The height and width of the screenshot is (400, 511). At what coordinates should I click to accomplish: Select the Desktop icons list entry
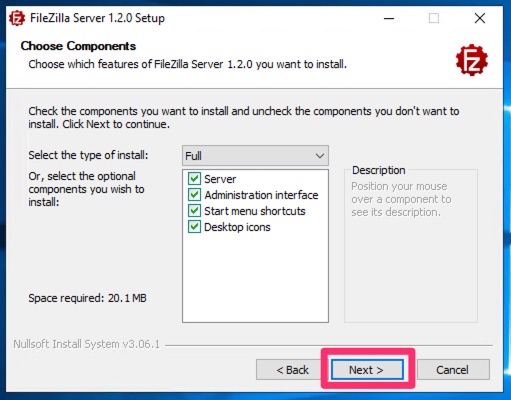[237, 227]
